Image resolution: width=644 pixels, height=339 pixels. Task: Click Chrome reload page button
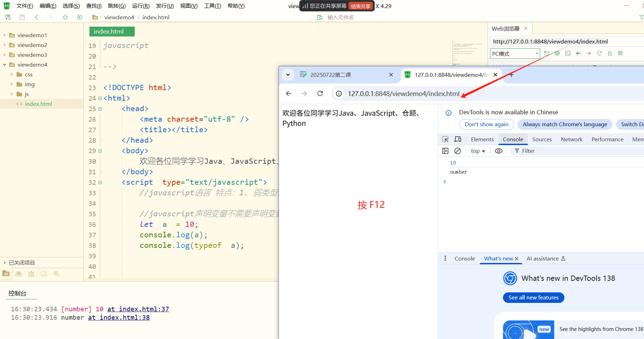320,94
